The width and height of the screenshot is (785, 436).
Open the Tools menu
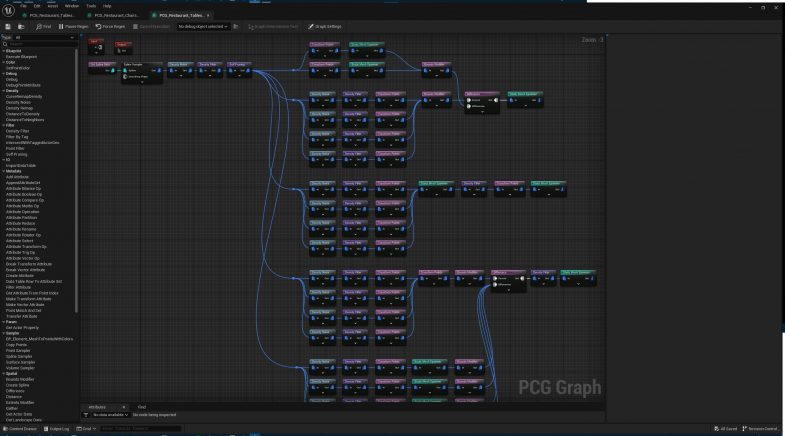click(x=91, y=6)
